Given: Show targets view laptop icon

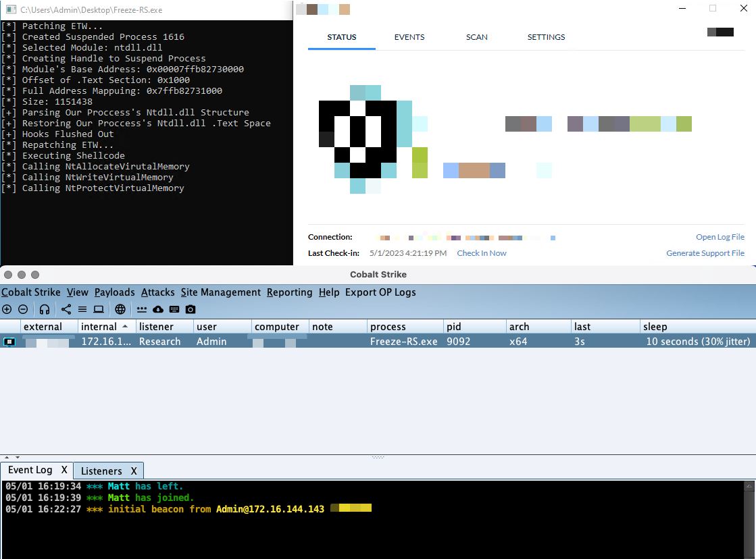Looking at the screenshot, I should pos(99,309).
